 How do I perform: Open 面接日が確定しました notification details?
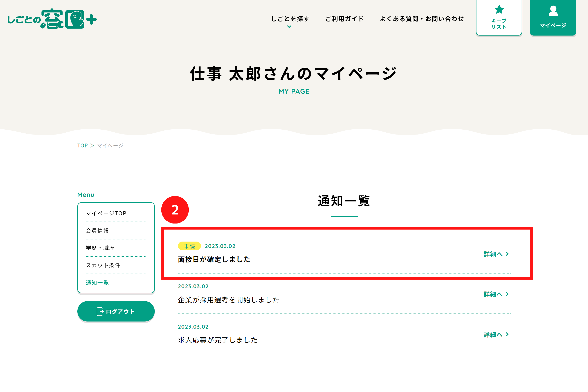pyautogui.click(x=494, y=253)
